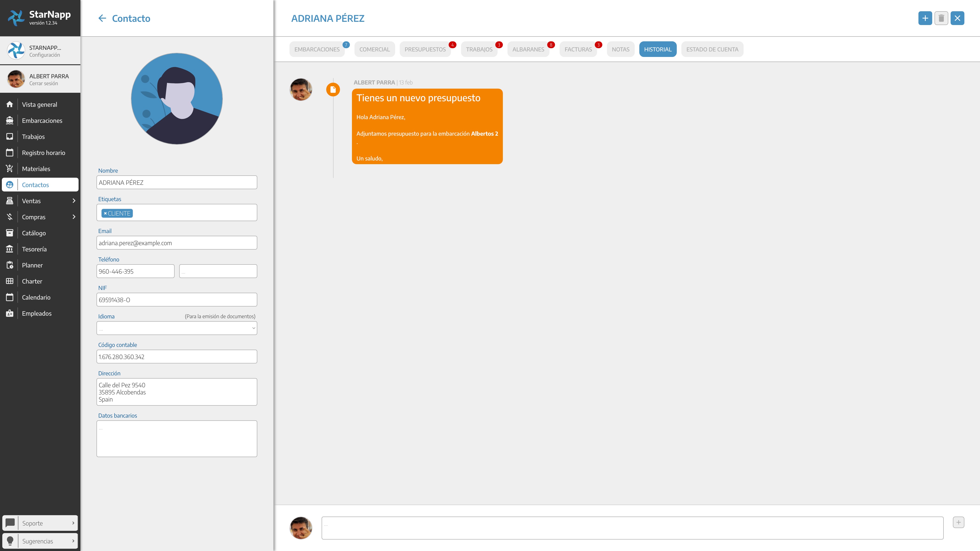Switch to the Presupuestos tab
This screenshot has width=980, height=551.
425,49
